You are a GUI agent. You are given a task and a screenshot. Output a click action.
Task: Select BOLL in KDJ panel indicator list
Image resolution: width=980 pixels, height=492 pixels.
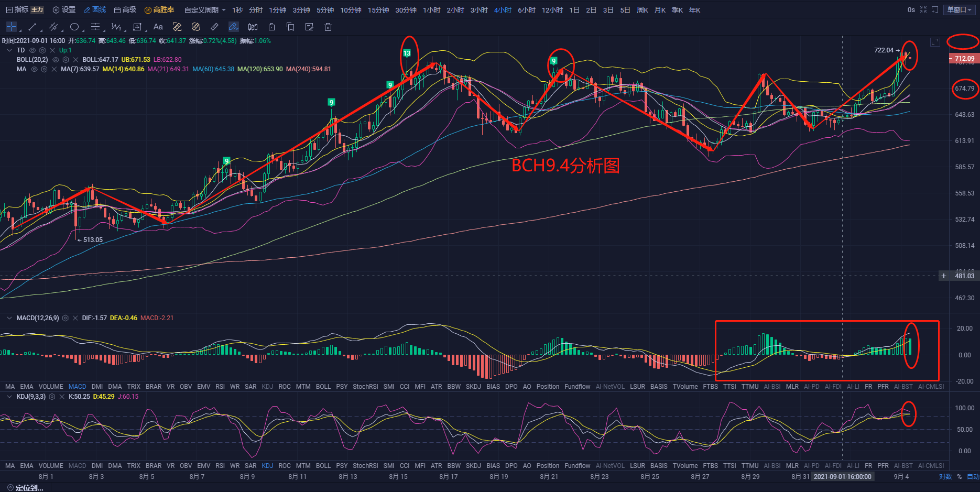click(323, 466)
